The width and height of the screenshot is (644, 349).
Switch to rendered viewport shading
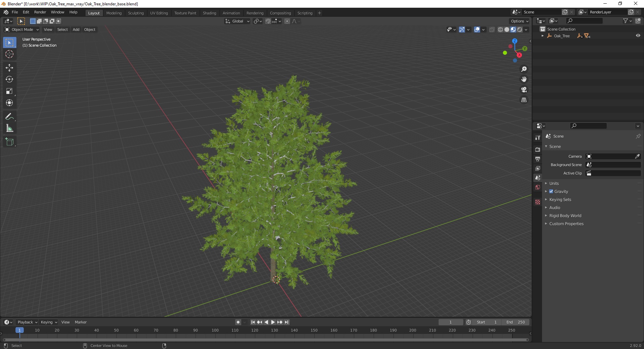click(520, 30)
